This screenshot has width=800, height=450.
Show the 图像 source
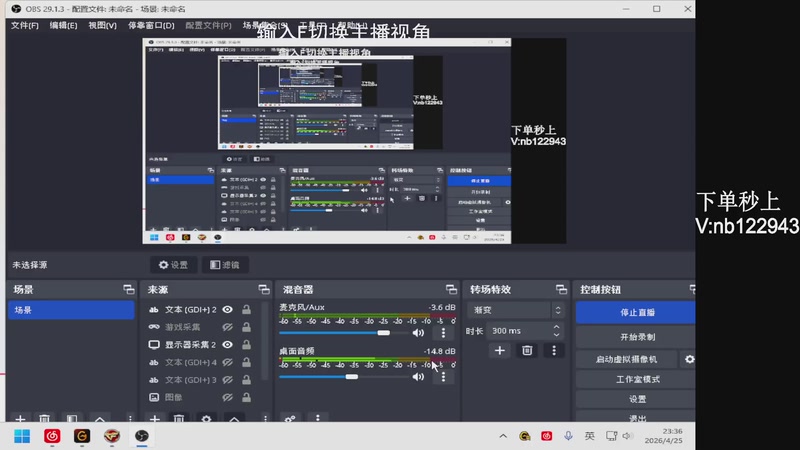tap(228, 397)
